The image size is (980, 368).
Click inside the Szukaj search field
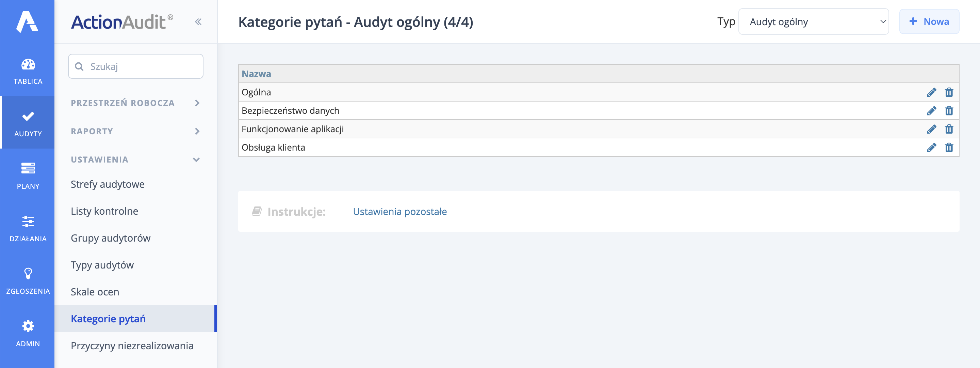pos(135,66)
